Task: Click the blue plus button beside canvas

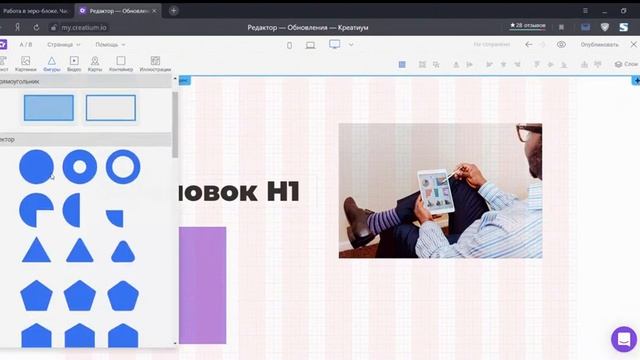Action: tap(636, 81)
